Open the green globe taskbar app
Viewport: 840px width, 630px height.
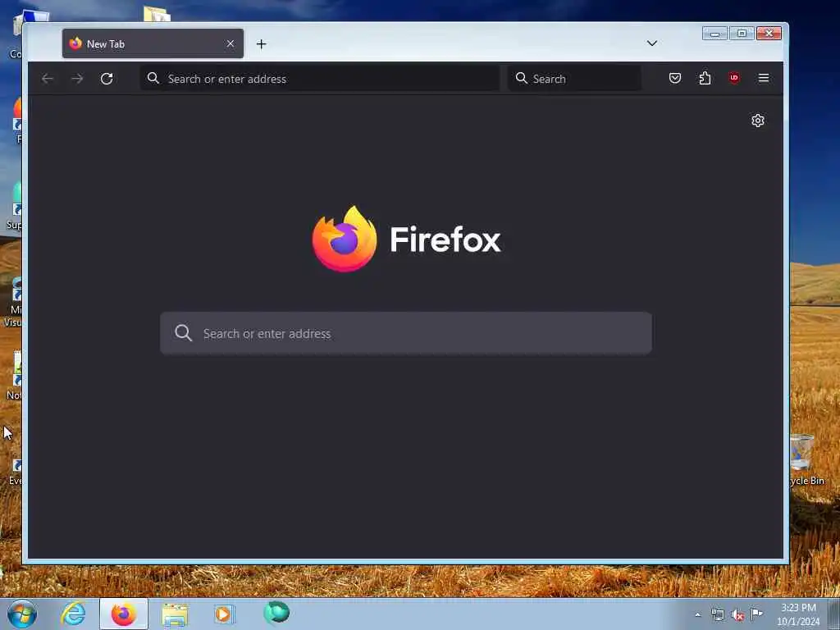pyautogui.click(x=276, y=613)
